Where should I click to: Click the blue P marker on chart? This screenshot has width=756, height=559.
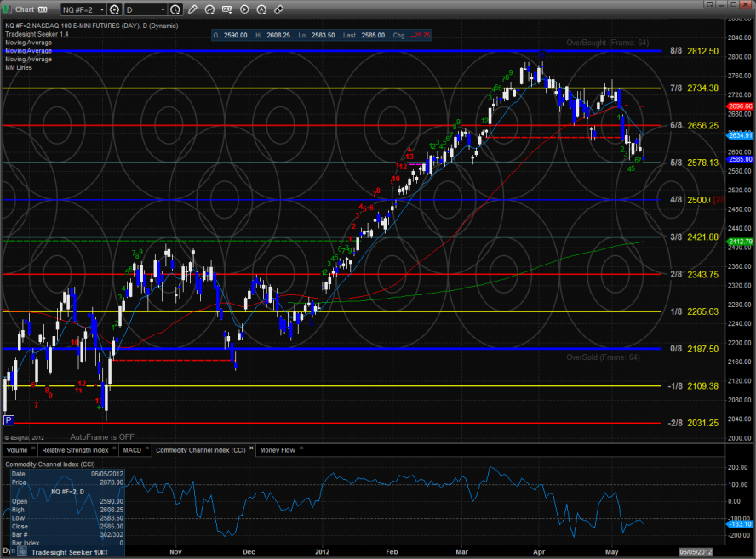9,419
